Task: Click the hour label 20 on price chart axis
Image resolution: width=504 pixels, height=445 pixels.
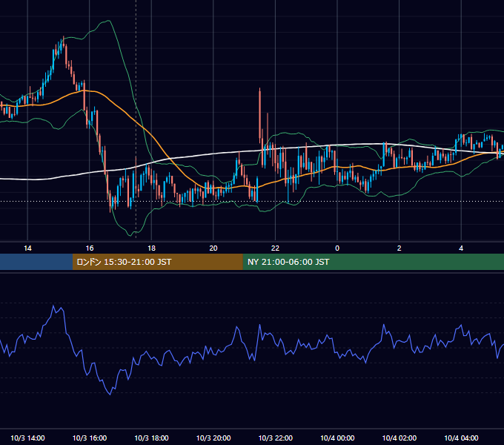Action: pos(213,248)
